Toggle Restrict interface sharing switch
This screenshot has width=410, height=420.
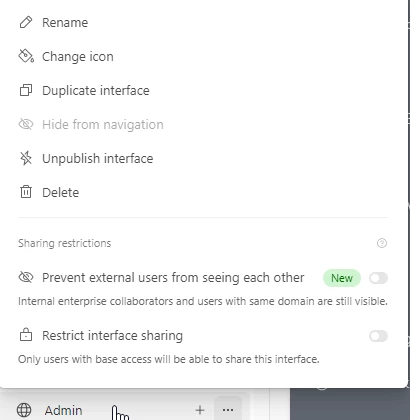[x=378, y=336]
